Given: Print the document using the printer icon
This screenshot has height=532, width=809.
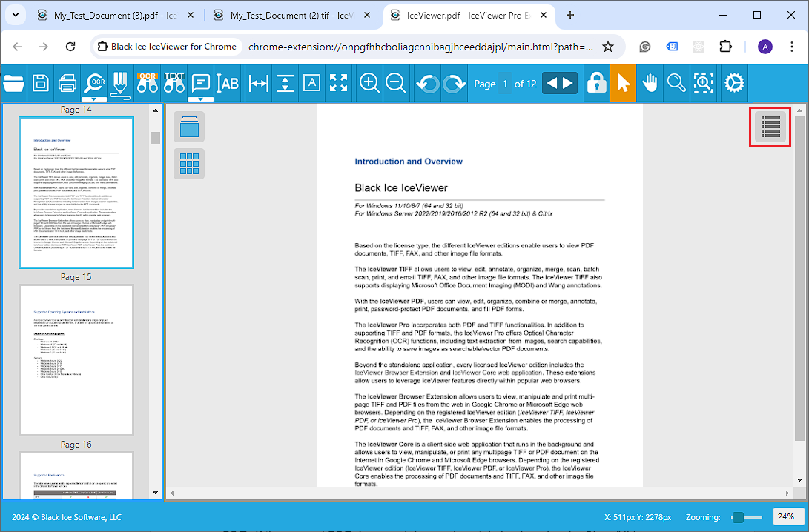Looking at the screenshot, I should pyautogui.click(x=67, y=83).
